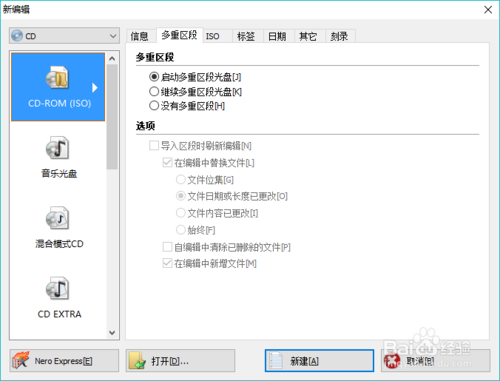The height and width of the screenshot is (381, 500).
Task: Click the 打开[D]... button
Action: click(180, 361)
